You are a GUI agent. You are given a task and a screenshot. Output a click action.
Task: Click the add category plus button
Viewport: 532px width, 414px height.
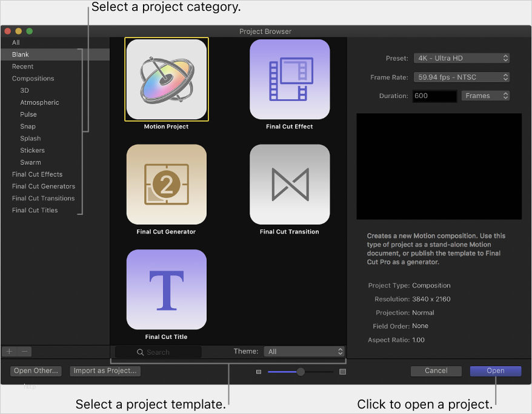[x=10, y=351]
